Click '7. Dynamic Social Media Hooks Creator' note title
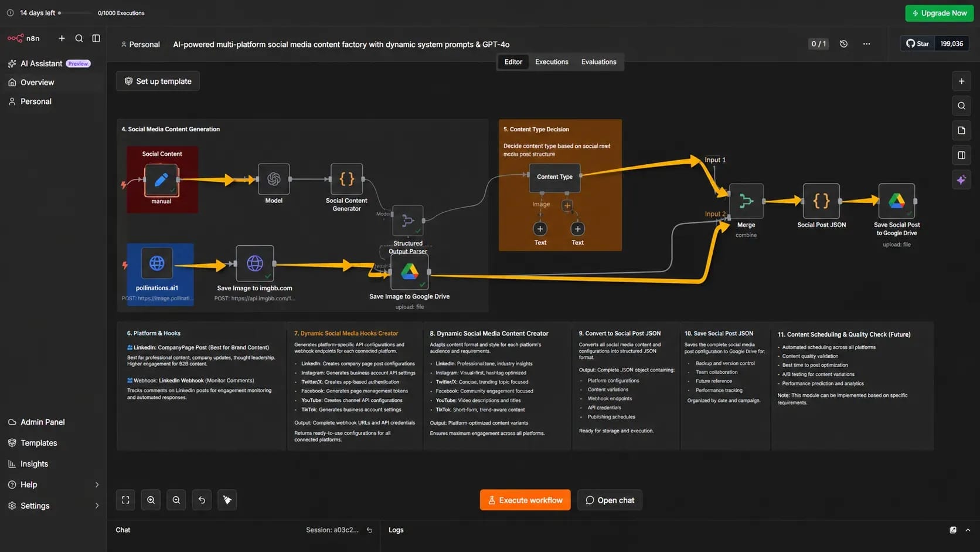Viewport: 980px width, 552px height. 346,333
